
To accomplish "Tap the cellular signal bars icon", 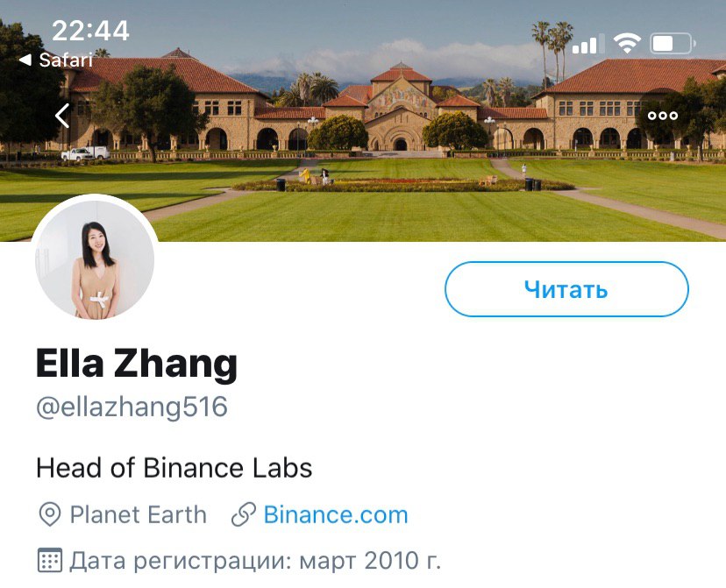I will click(x=588, y=44).
